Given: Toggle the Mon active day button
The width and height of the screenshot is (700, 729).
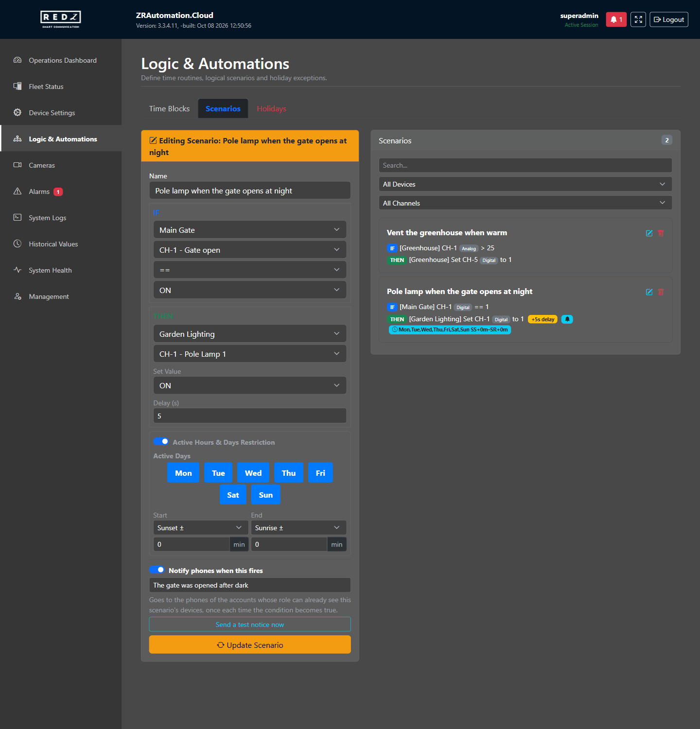Looking at the screenshot, I should (183, 473).
